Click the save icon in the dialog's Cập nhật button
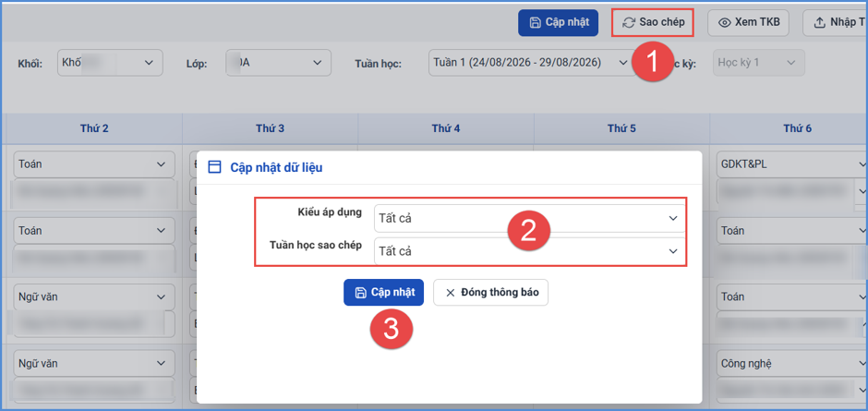Image resolution: width=868 pixels, height=411 pixels. (360, 293)
